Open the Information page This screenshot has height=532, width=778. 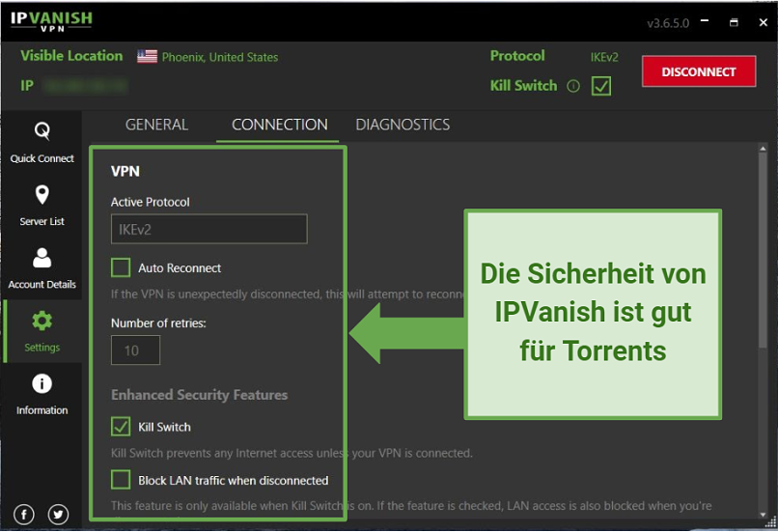click(42, 395)
